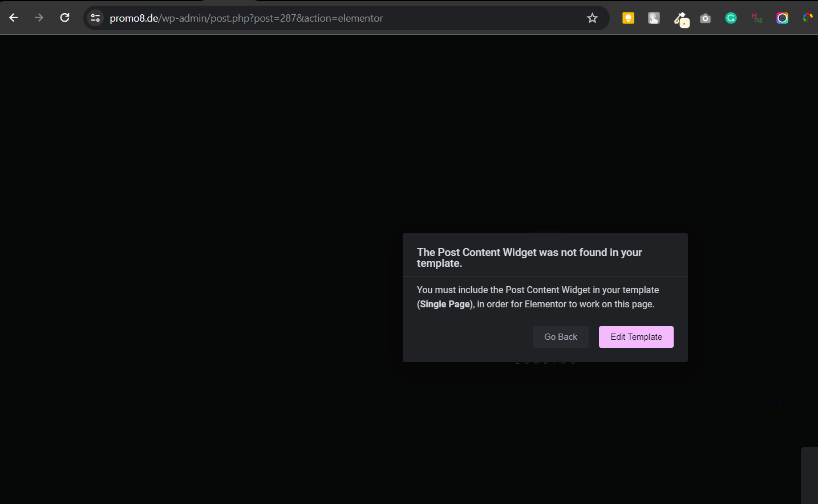818x504 pixels.
Task: Click the greyed-out forward arrow
Action: [x=39, y=18]
